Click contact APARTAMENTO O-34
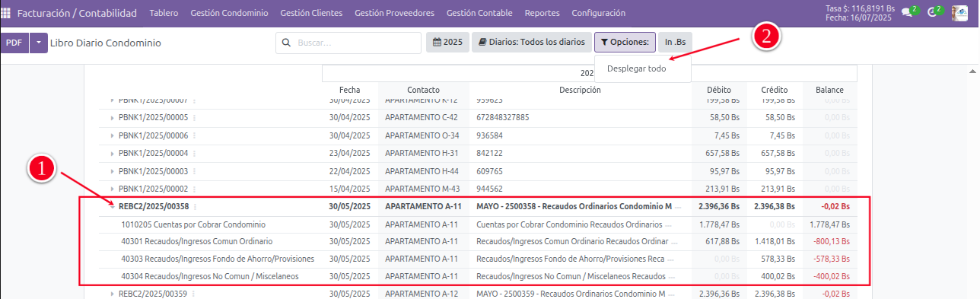This screenshot has width=980, height=299. coord(422,135)
